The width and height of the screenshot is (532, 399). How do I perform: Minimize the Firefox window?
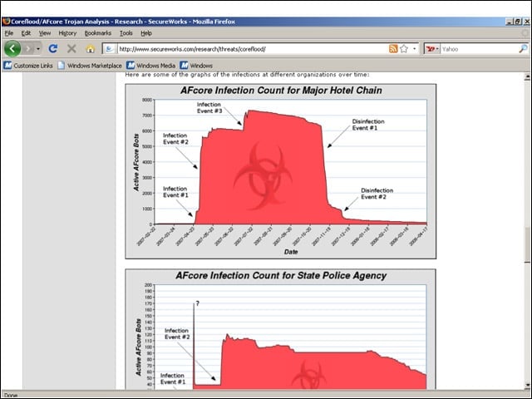pyautogui.click(x=510, y=22)
